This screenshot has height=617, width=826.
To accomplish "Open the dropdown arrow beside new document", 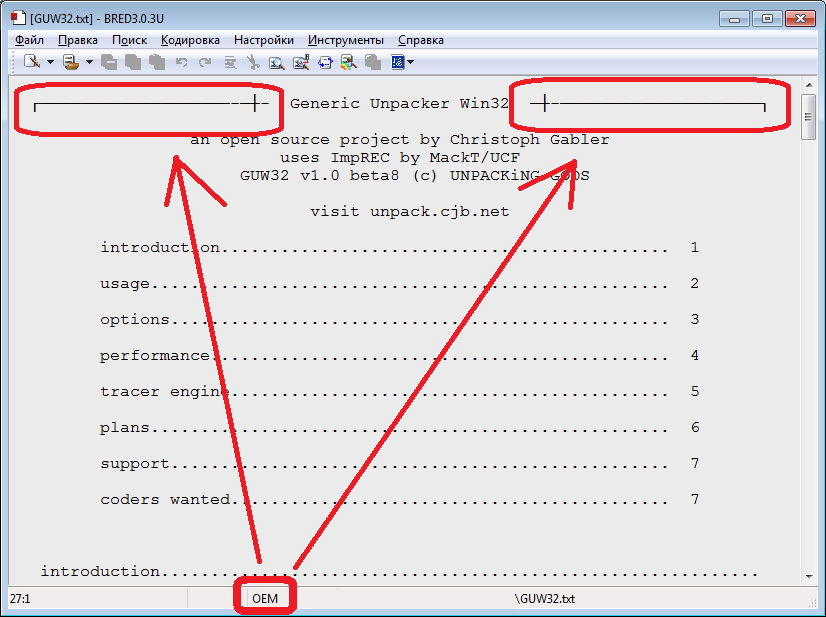I will coord(50,62).
